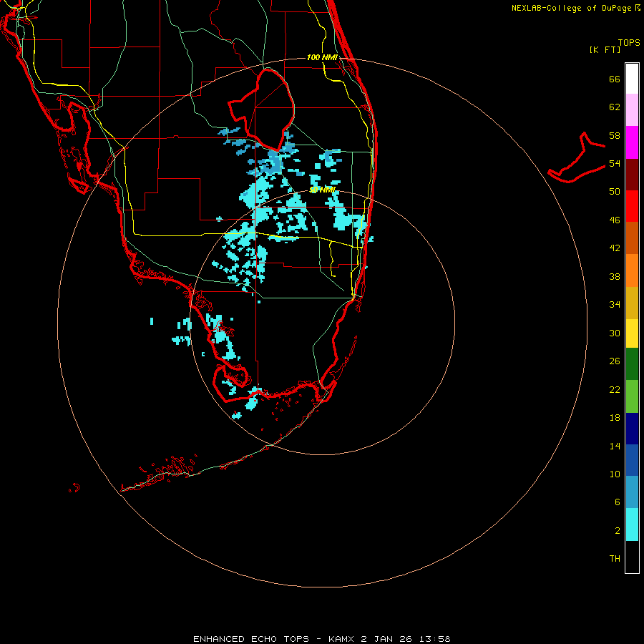The height and width of the screenshot is (644, 644).
Task: Click the legend value '54'
Action: point(615,163)
